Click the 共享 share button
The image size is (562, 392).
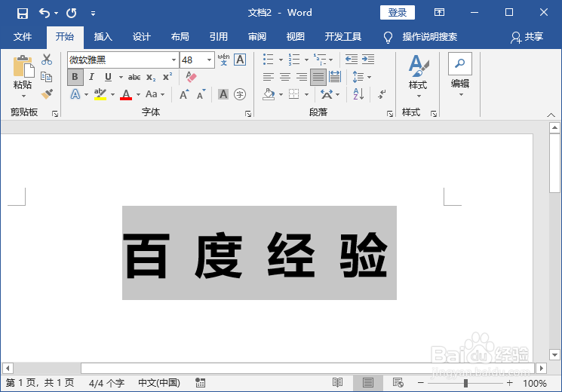click(x=527, y=36)
